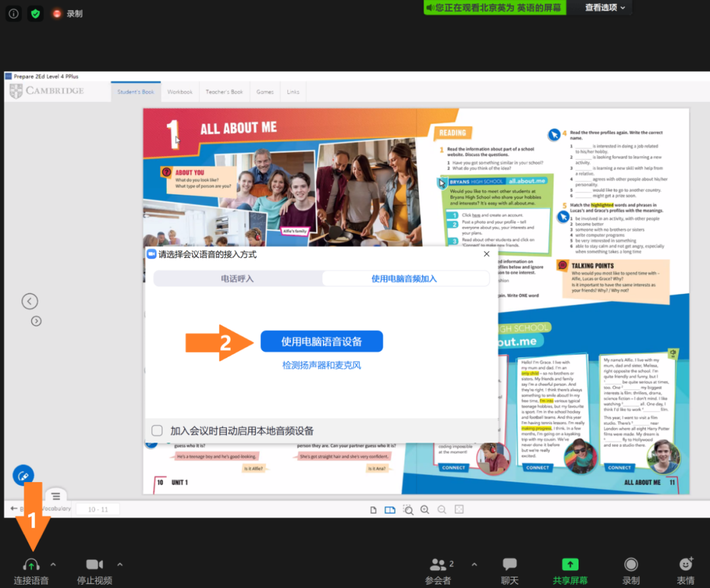Close the audio join dialog
Viewport: 710px width, 588px height.
[x=486, y=254]
